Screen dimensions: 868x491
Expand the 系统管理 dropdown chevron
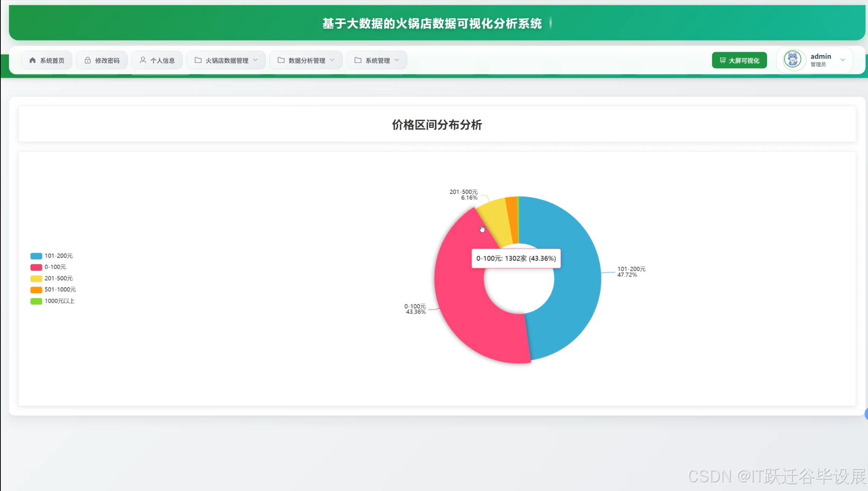[x=397, y=60]
